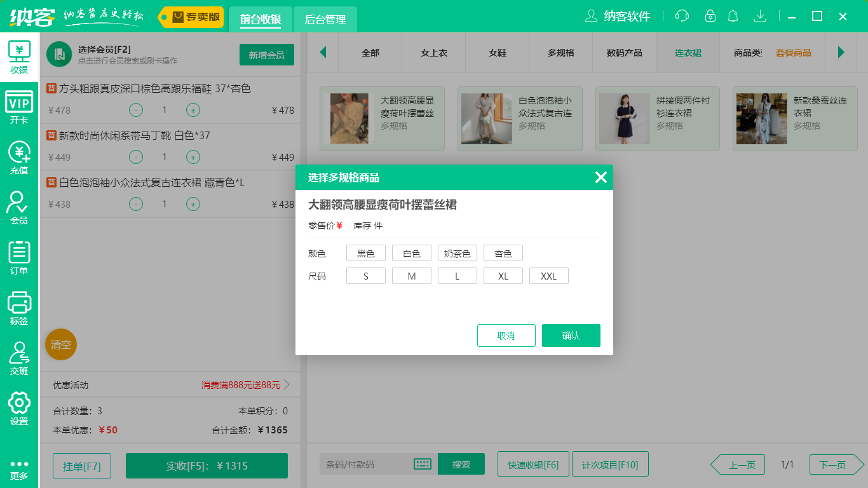The width and height of the screenshot is (868, 488).
Task: Select the 连衣裙 category tab
Action: [687, 53]
